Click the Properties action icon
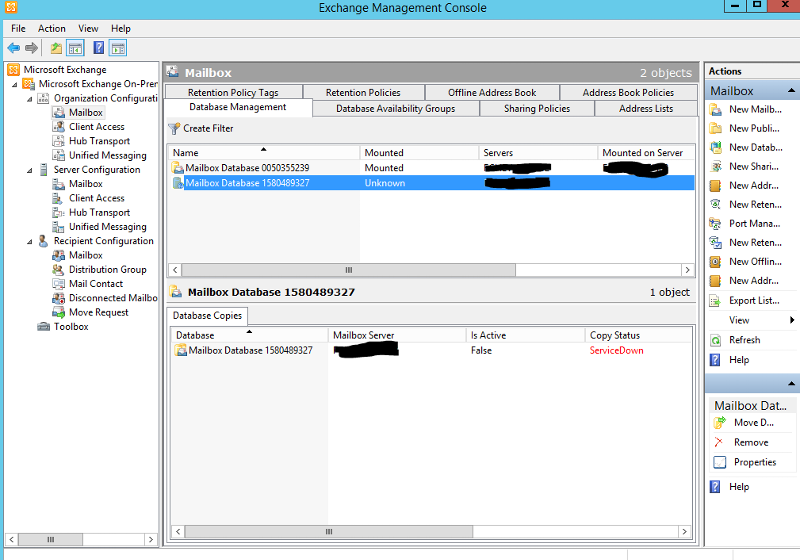The height and width of the screenshot is (560, 800). coord(720,462)
